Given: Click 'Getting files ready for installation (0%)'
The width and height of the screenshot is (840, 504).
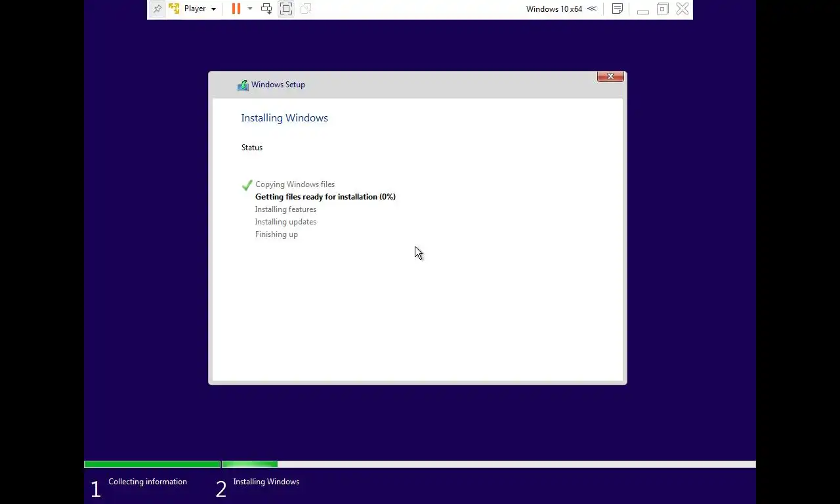Looking at the screenshot, I should coord(325,197).
